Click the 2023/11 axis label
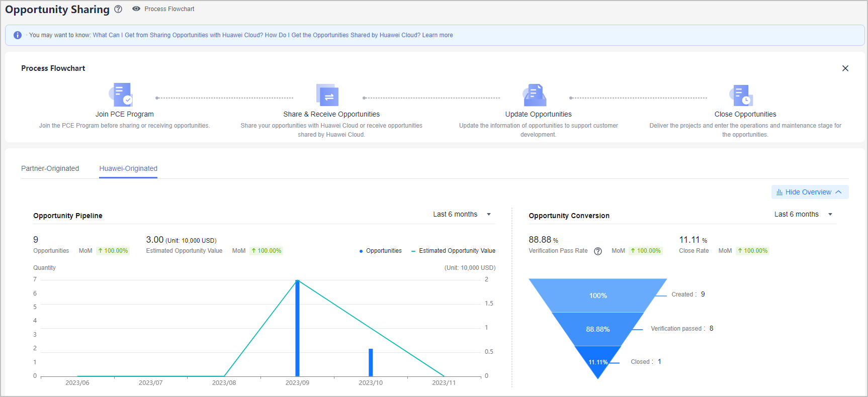 click(x=444, y=383)
